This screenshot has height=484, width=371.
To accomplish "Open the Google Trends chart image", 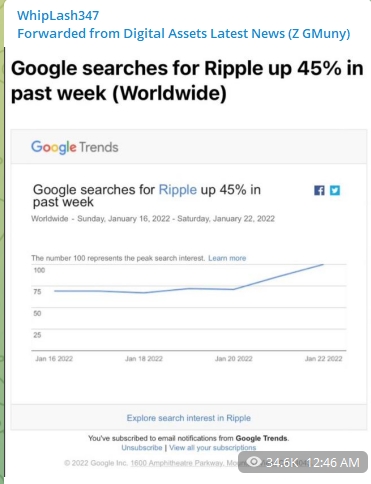I will point(189,297).
